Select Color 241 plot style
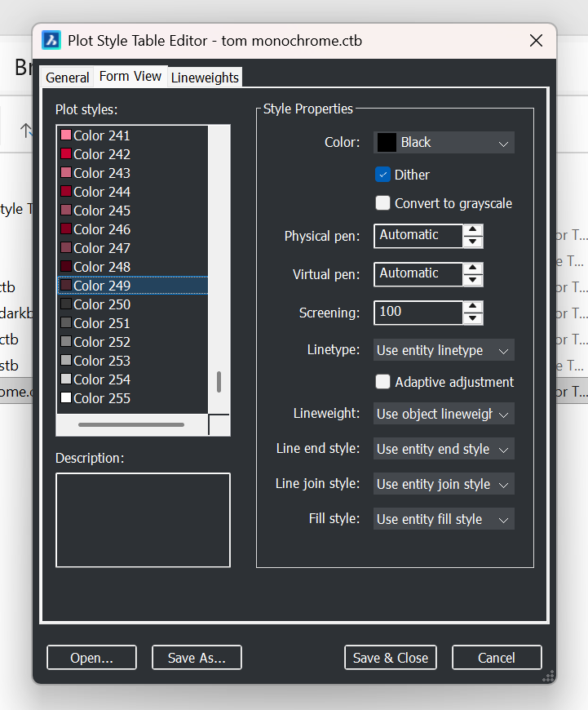This screenshot has height=710, width=588. click(101, 135)
